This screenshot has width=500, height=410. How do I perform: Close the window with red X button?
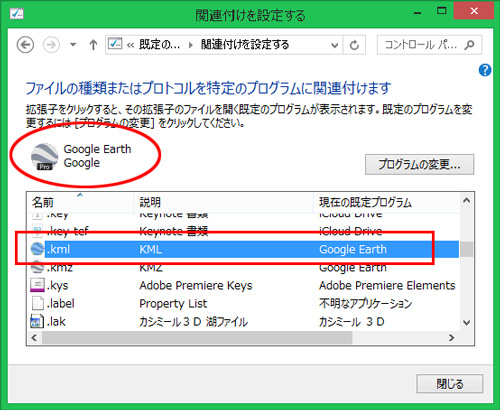[474, 11]
